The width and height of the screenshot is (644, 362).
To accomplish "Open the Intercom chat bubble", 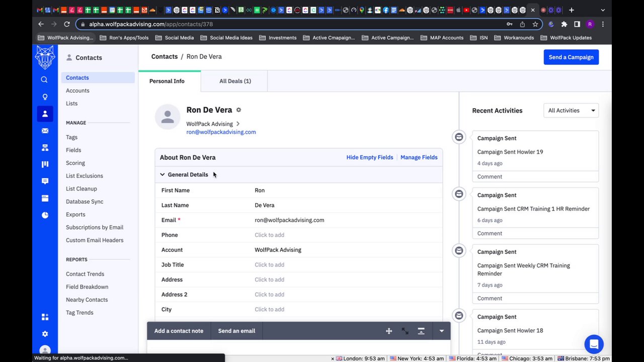I will point(594,344).
